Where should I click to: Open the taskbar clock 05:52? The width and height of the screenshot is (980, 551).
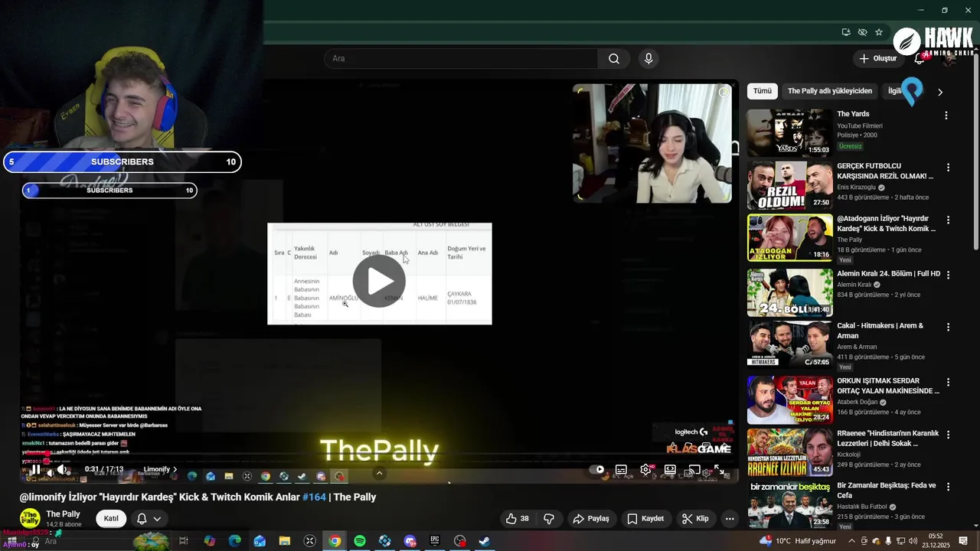tap(936, 541)
